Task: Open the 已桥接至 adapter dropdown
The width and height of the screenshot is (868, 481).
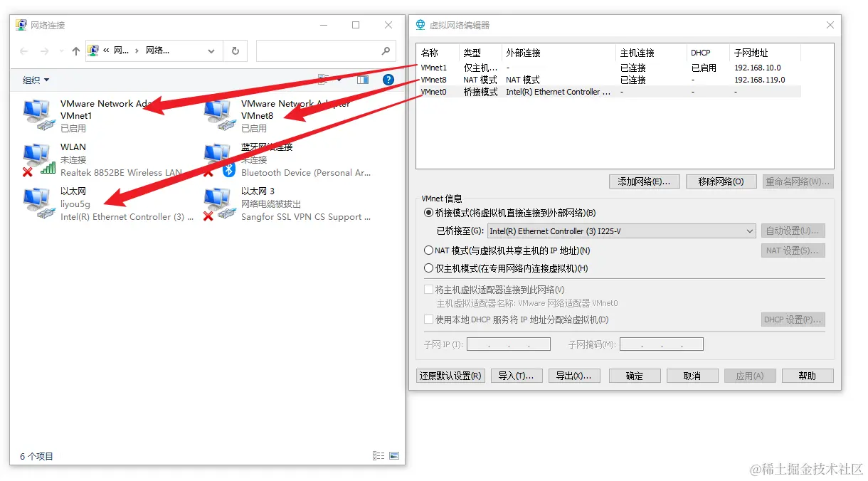Action: tap(622, 231)
